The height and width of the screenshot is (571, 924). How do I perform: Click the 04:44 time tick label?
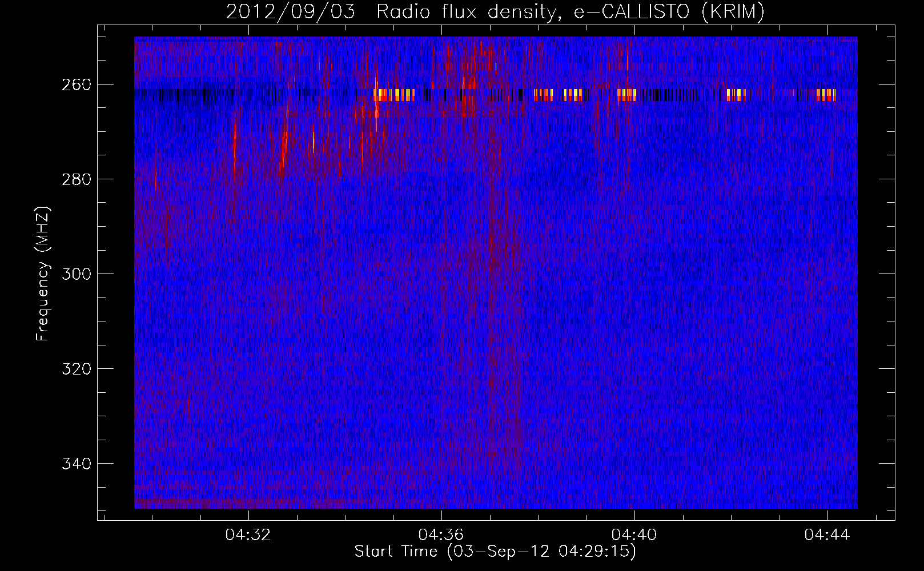pyautogui.click(x=827, y=535)
